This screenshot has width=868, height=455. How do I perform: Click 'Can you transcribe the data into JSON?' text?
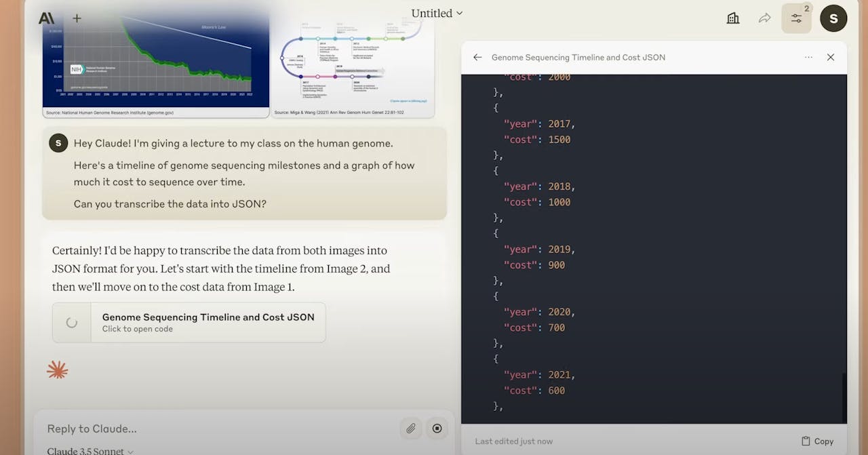point(170,204)
